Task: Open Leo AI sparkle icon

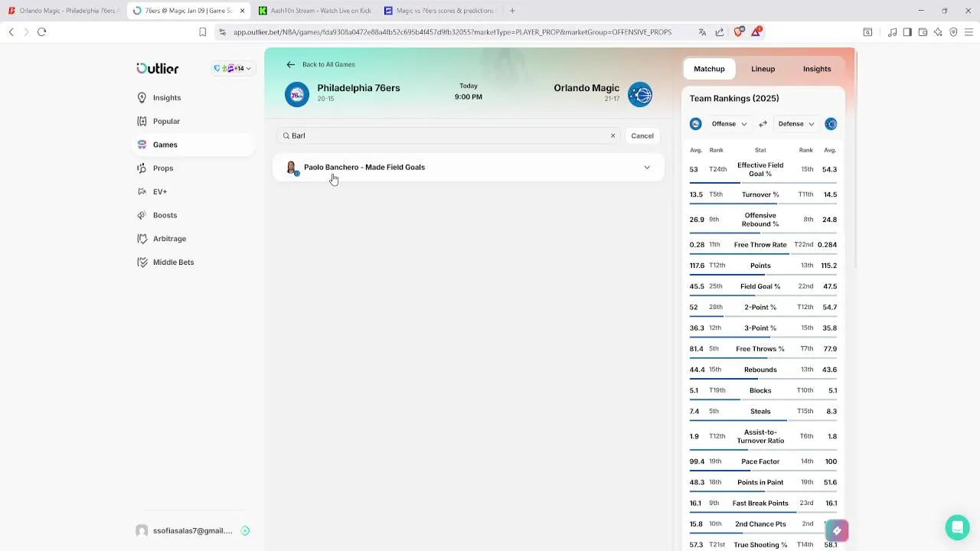Action: point(938,32)
